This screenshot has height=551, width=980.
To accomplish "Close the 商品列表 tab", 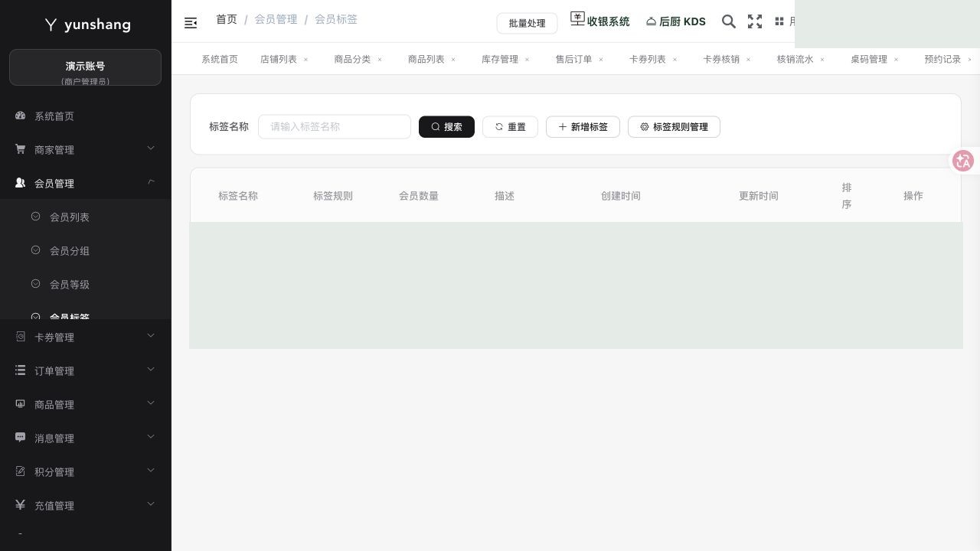I will tap(453, 60).
